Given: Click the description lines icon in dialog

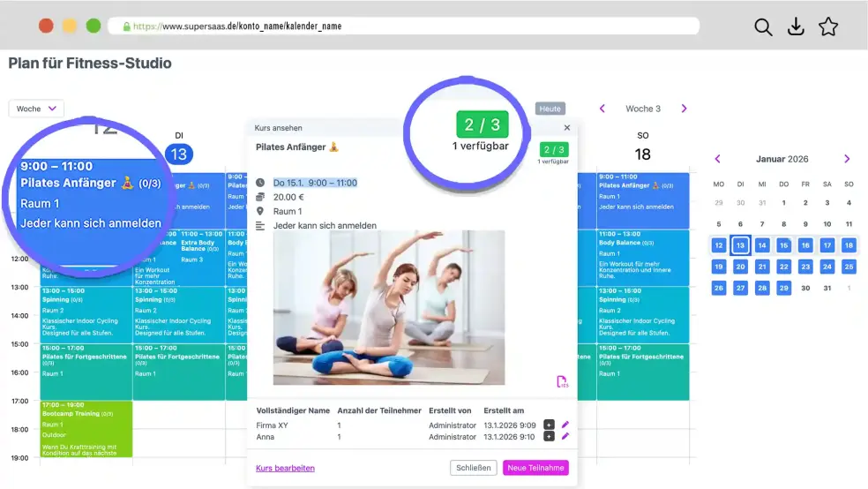Looking at the screenshot, I should pos(260,225).
